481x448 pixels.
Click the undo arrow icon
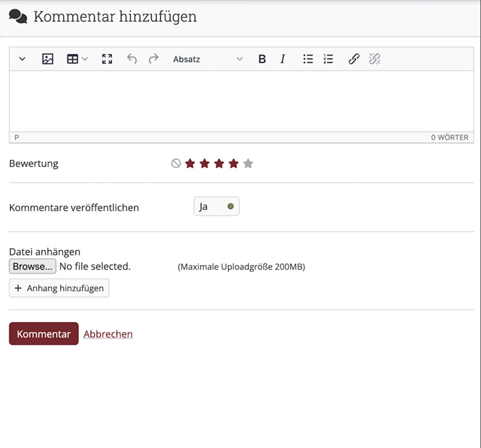click(132, 59)
